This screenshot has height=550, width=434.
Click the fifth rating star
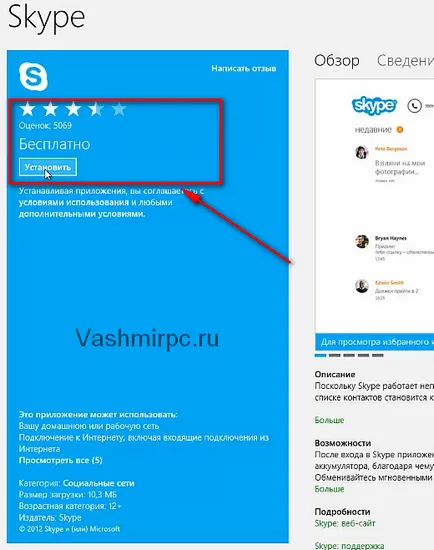coord(119,109)
